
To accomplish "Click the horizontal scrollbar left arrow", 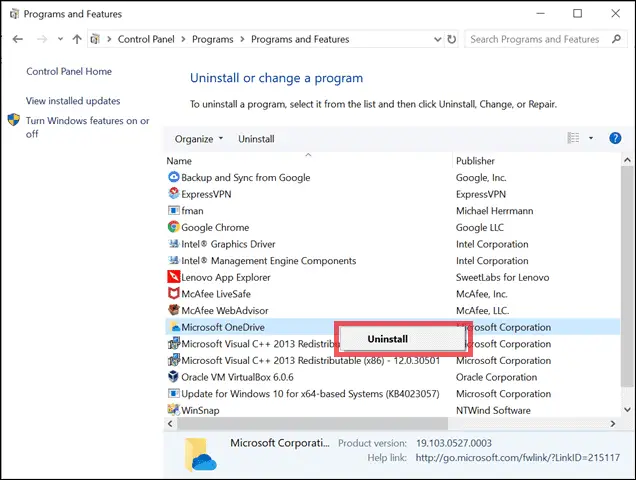I will 170,424.
